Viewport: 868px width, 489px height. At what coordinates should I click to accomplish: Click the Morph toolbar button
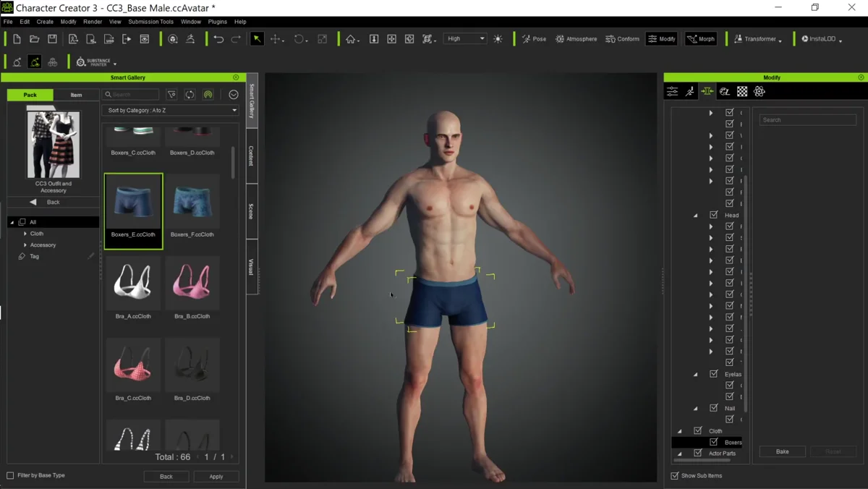700,39
